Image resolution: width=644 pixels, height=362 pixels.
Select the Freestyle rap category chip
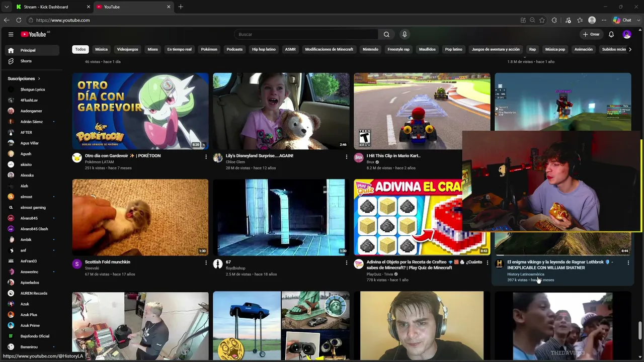pyautogui.click(x=398, y=49)
